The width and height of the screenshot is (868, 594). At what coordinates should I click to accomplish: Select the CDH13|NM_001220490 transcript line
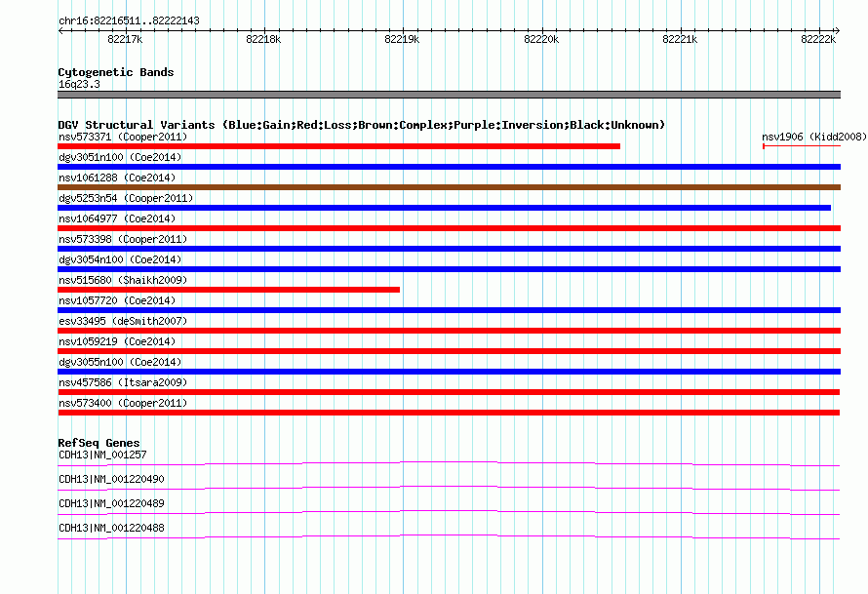[449, 488]
